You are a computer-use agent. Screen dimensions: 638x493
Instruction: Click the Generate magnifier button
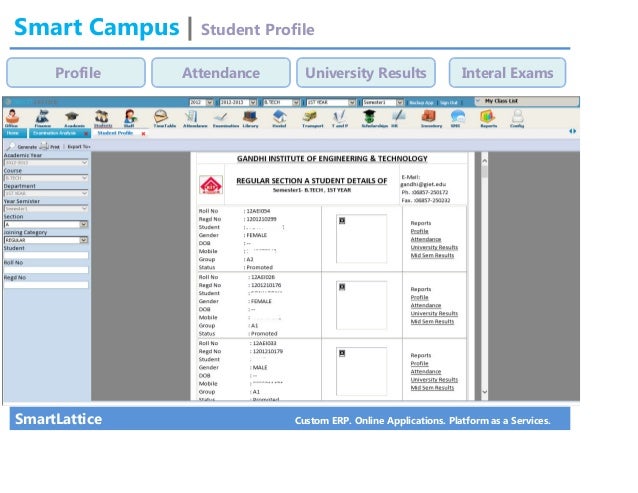(23, 146)
